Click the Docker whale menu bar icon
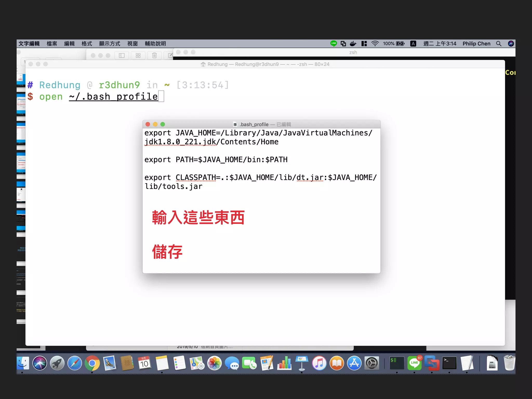532x399 pixels. click(353, 44)
